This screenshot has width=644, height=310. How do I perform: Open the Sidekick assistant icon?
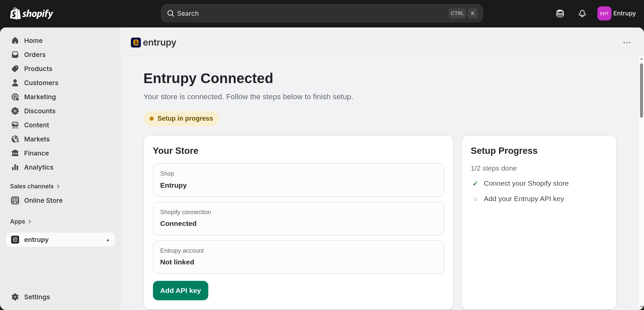coord(560,13)
